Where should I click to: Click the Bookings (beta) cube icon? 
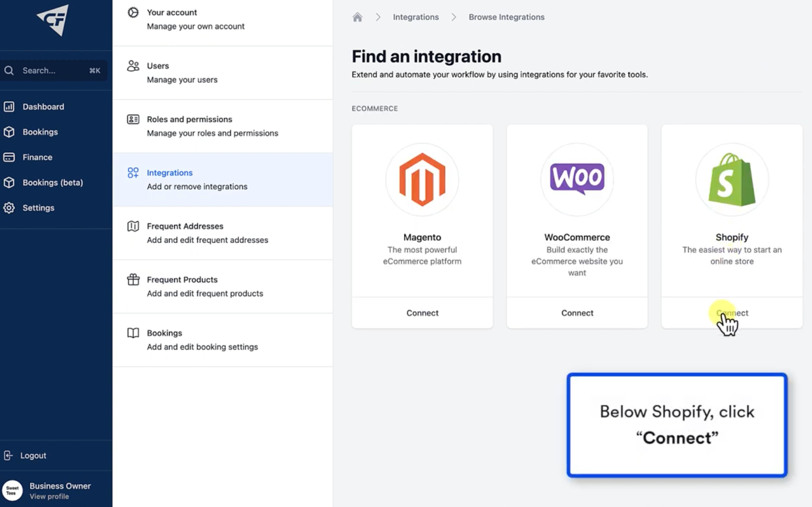[x=9, y=182]
